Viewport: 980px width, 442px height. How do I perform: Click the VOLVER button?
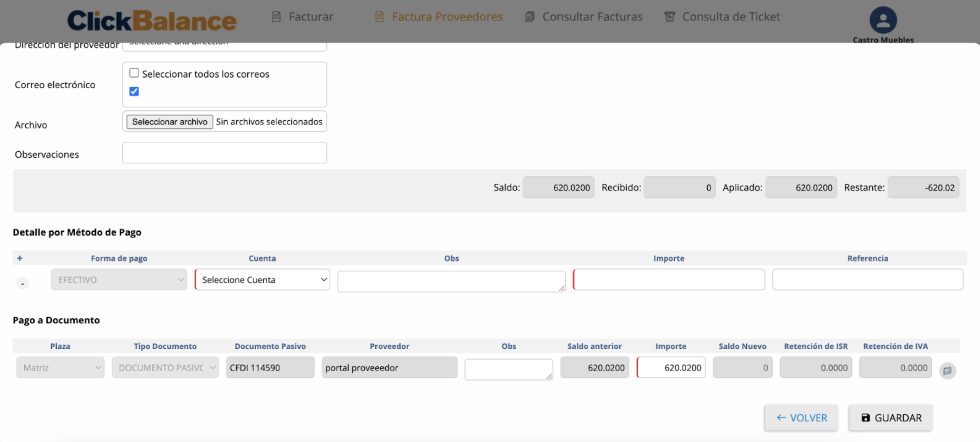coord(801,418)
